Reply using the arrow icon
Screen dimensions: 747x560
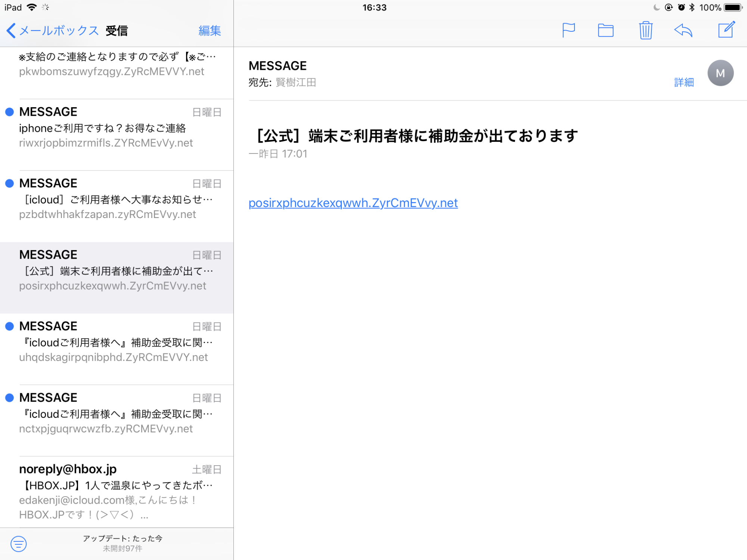[683, 30]
